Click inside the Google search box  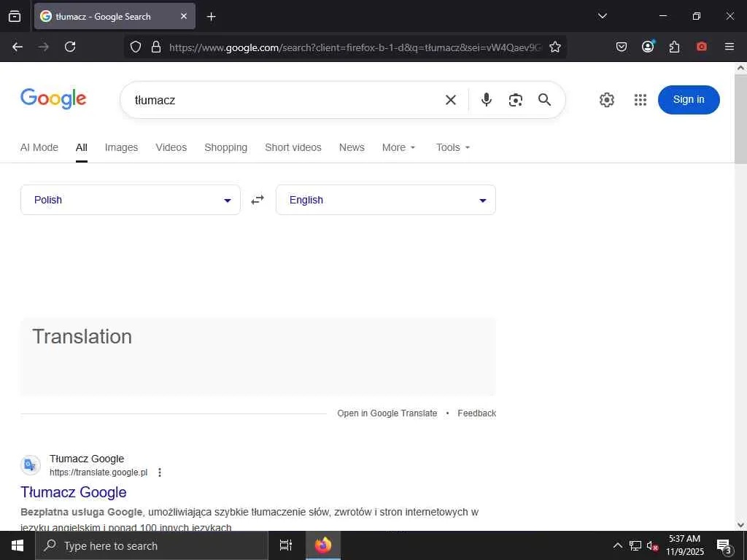click(x=286, y=100)
